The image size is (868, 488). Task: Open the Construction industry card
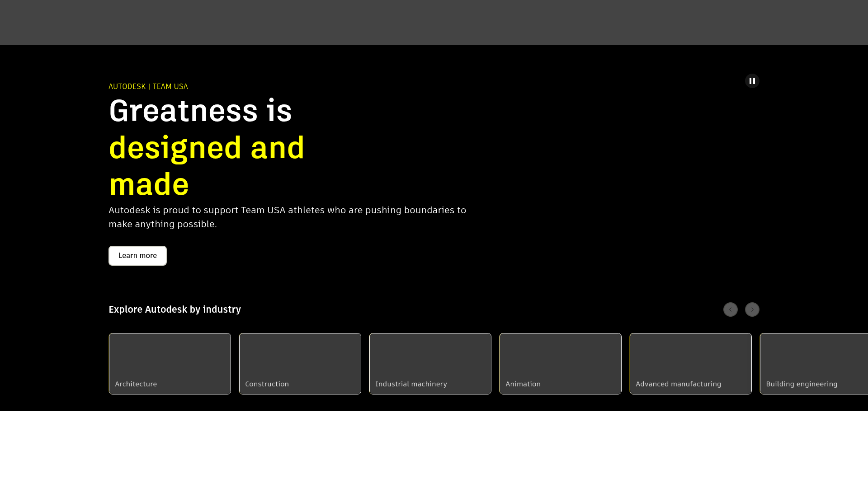pyautogui.click(x=300, y=384)
